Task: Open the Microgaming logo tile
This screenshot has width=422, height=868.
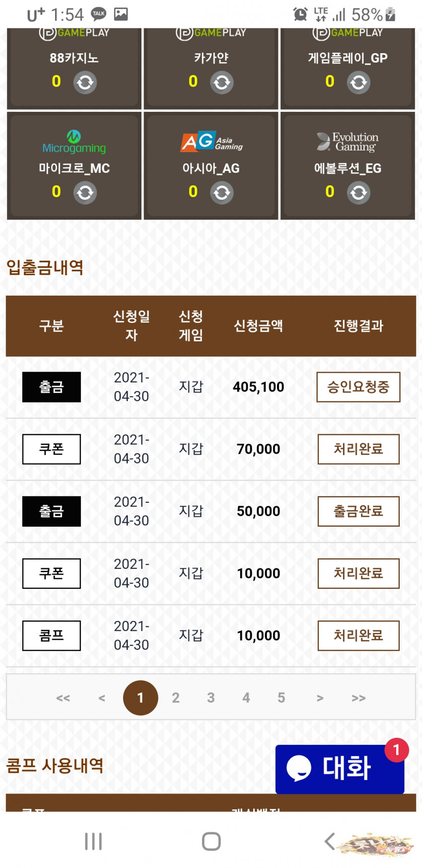Action: pyautogui.click(x=74, y=142)
